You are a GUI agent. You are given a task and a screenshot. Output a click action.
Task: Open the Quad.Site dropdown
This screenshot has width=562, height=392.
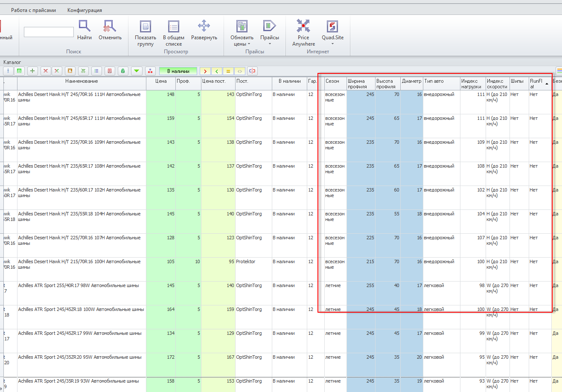[x=332, y=33]
